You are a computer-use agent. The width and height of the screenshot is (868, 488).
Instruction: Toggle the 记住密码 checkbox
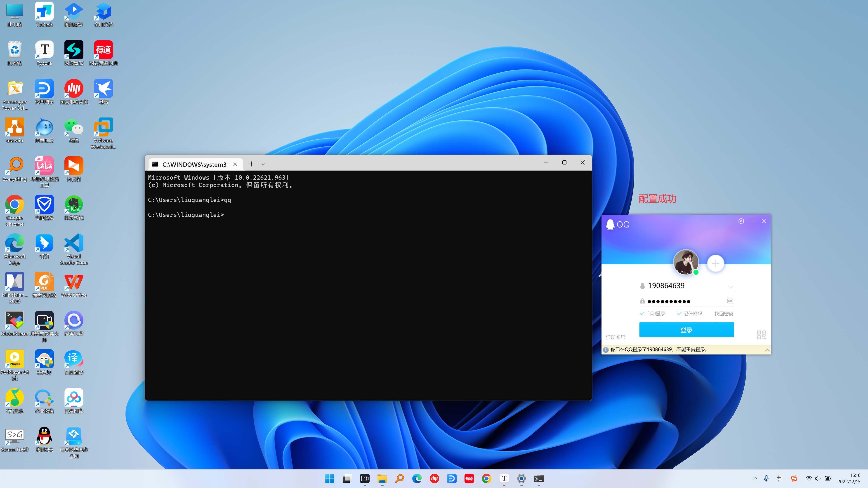679,314
